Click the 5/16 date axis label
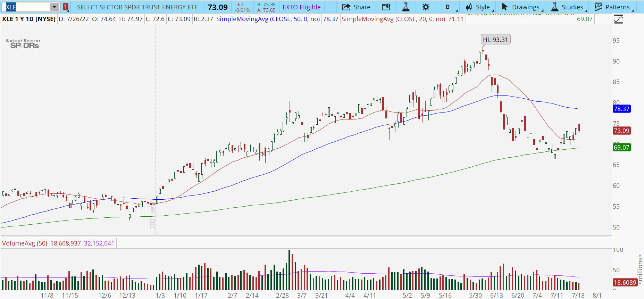 tap(445, 295)
